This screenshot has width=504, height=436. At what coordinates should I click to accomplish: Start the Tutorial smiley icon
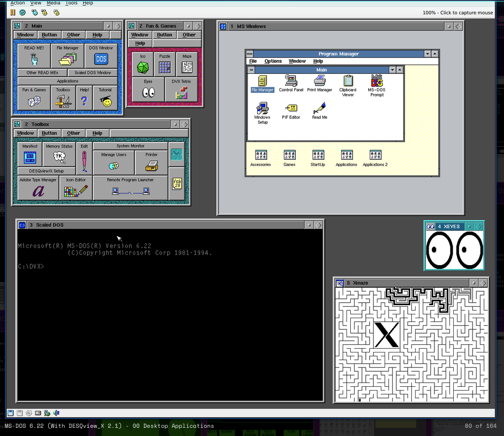pos(105,98)
